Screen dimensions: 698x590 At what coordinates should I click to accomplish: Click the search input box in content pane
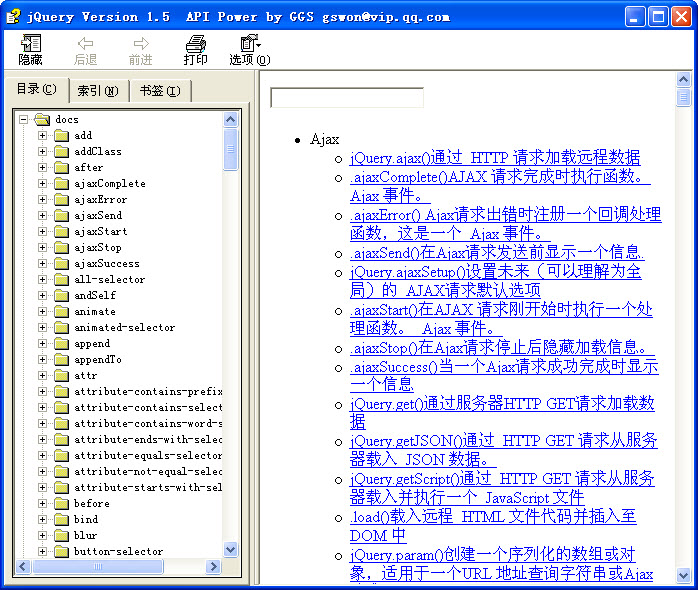pos(347,98)
